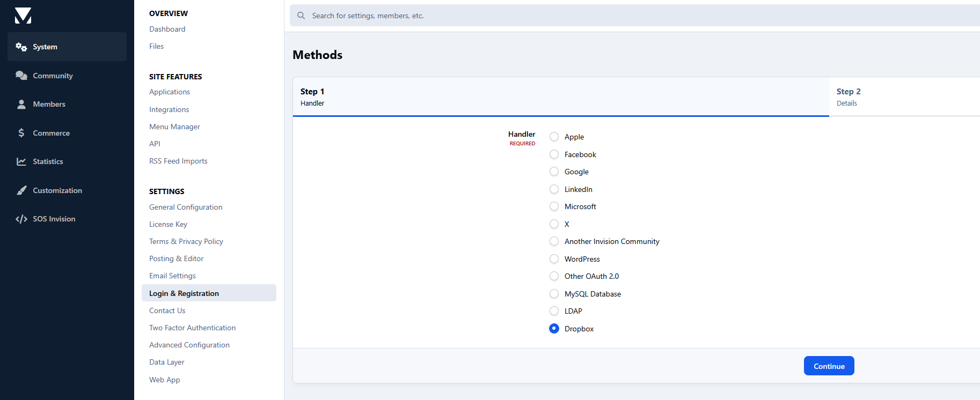Go to Terms & Privacy Policy

point(186,241)
